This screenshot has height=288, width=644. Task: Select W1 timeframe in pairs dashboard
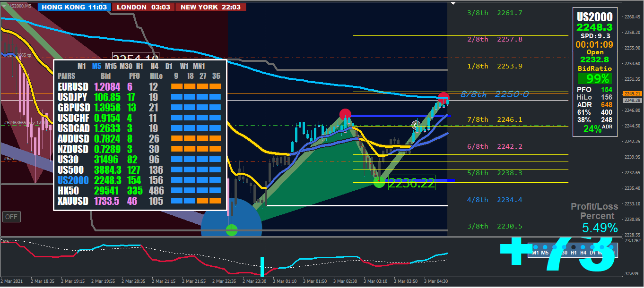click(184, 66)
